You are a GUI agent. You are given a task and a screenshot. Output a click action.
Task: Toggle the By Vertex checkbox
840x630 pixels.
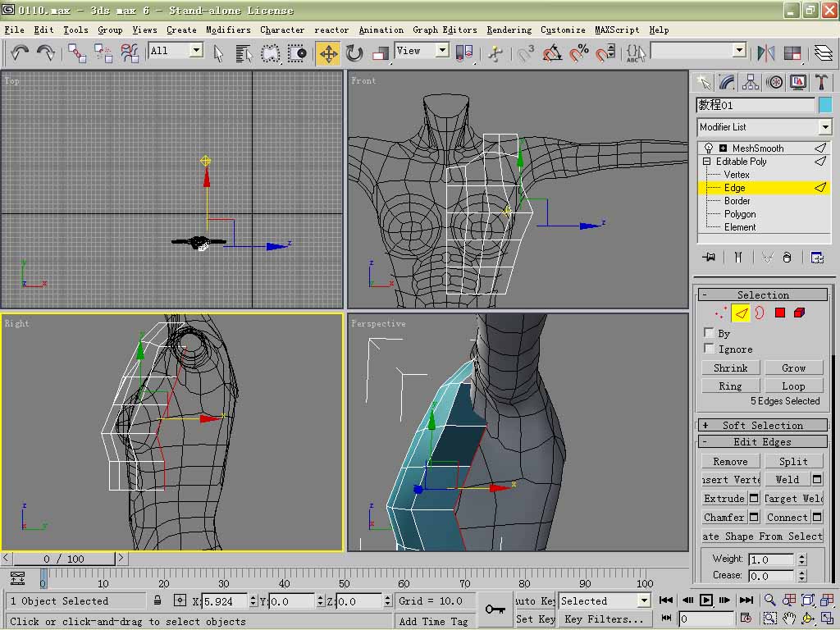pyautogui.click(x=709, y=333)
